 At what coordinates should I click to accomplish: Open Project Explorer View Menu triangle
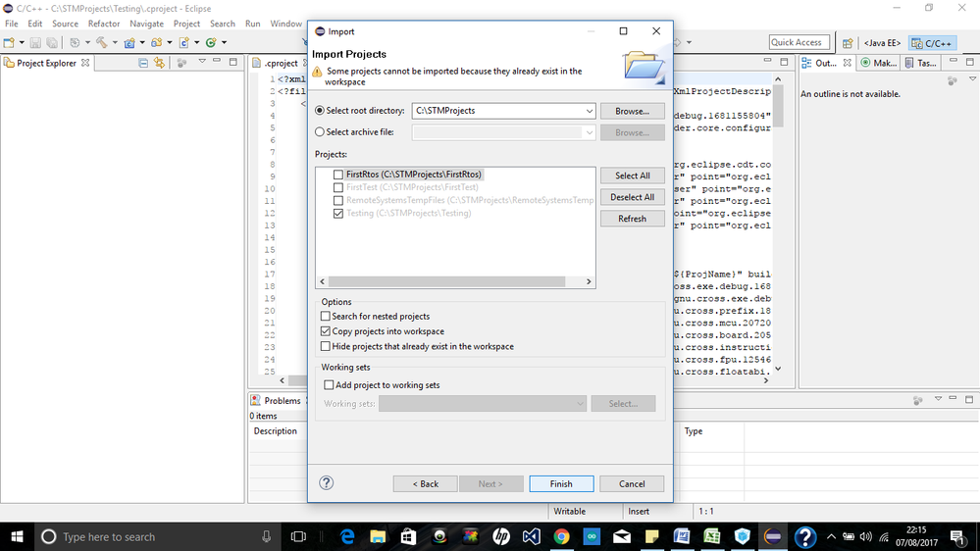202,61
